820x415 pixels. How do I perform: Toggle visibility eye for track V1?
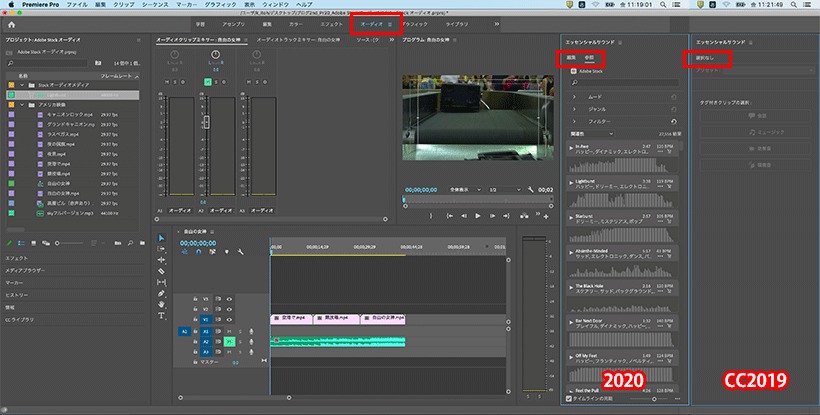229,319
